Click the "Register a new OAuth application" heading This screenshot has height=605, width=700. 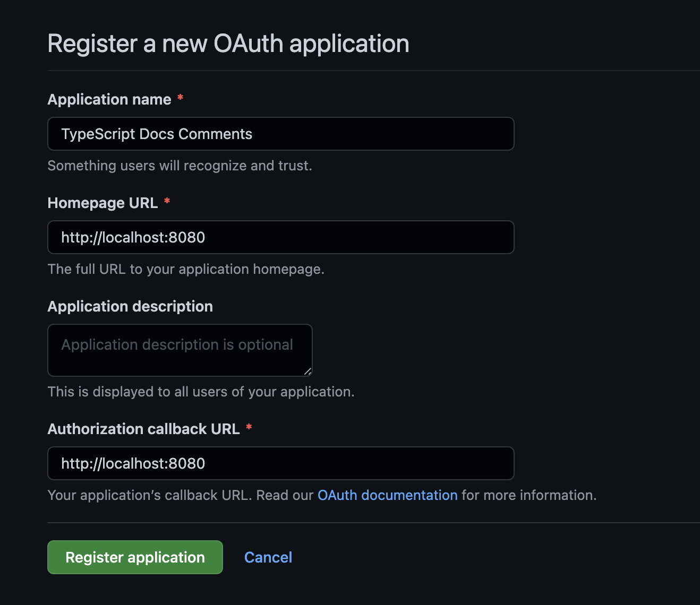pyautogui.click(x=228, y=44)
